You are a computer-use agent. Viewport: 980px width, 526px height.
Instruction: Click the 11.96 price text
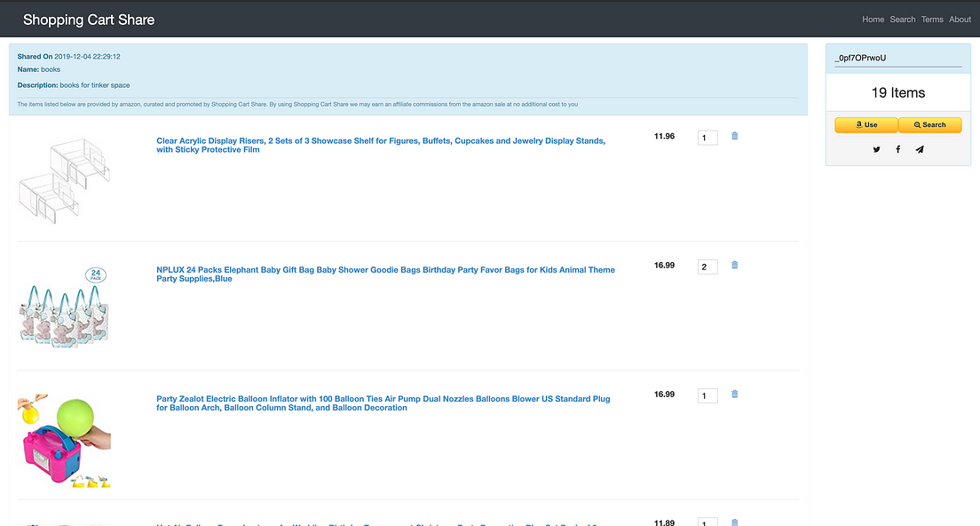664,136
